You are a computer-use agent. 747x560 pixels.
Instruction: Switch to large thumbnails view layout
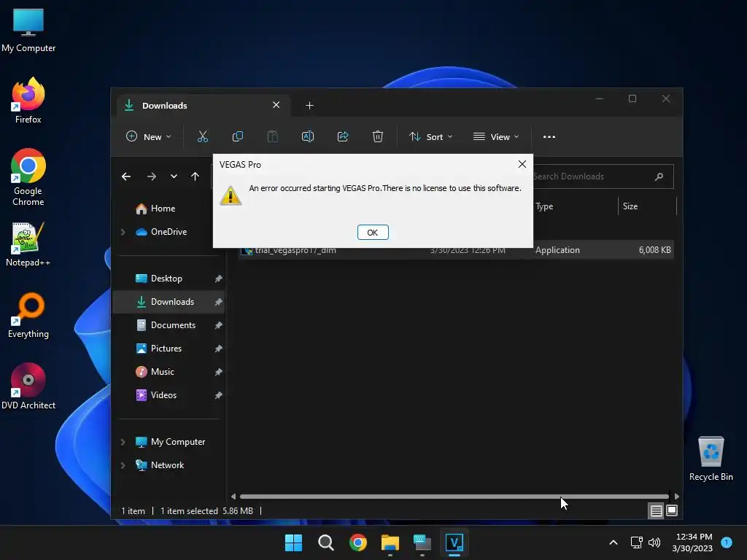pos(672,511)
